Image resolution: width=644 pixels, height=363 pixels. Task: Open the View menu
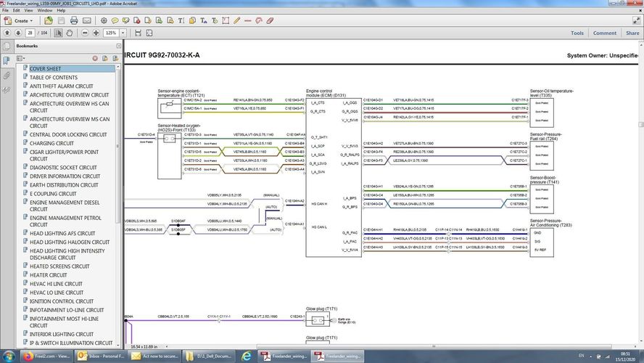click(29, 10)
